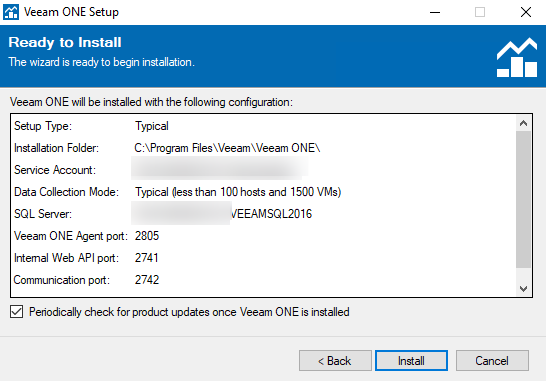This screenshot has width=546, height=381.
Task: Click the Veeam chart logo in blue banner
Action: 517,57
